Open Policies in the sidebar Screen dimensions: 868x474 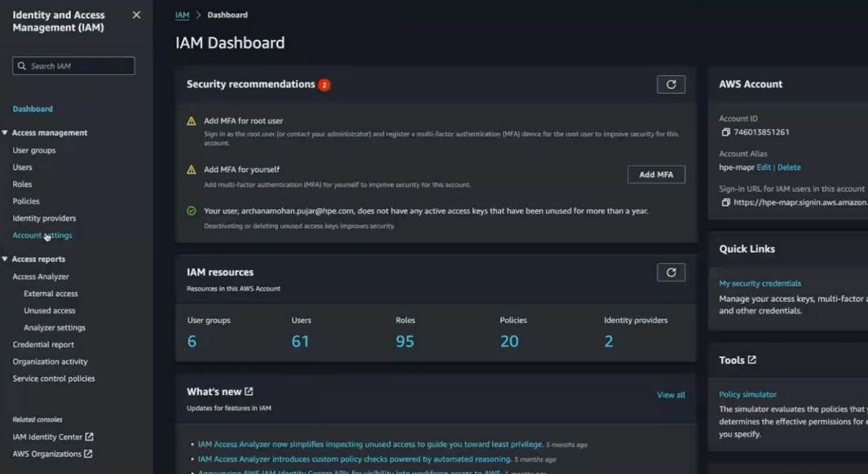(x=26, y=202)
